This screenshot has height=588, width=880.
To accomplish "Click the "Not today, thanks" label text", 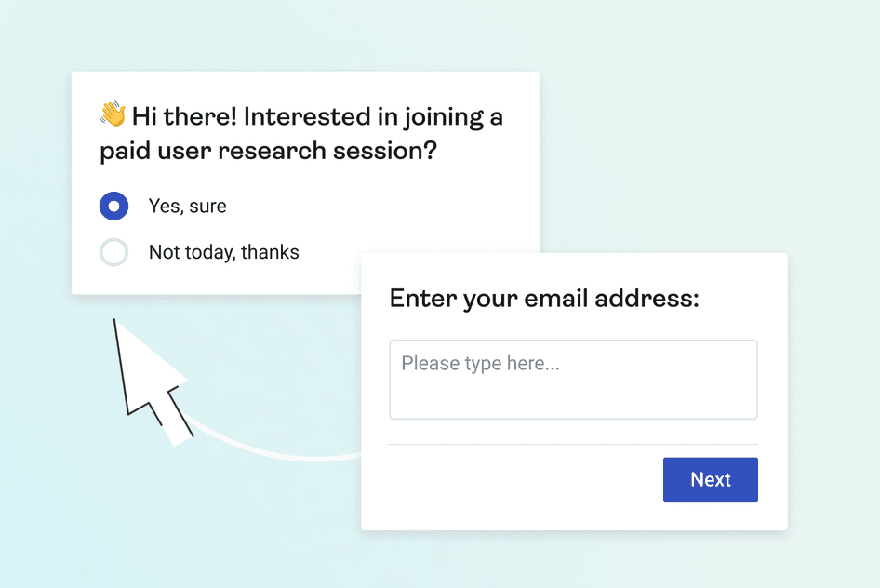I will (223, 252).
